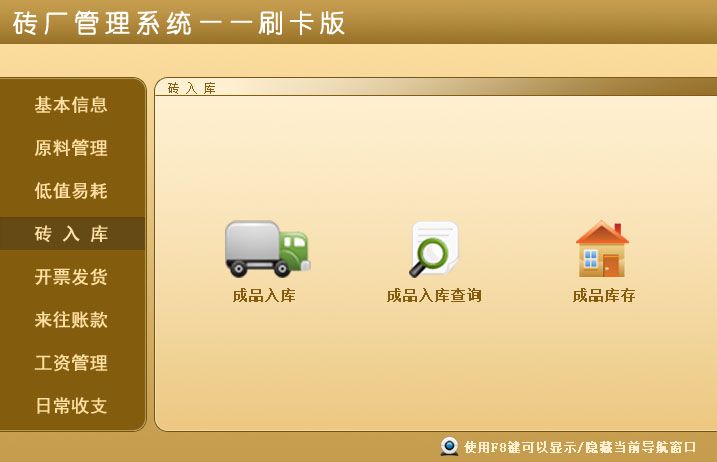Viewport: 717px width, 462px height.
Task: Open the 开票发货 section
Action: [x=71, y=277]
